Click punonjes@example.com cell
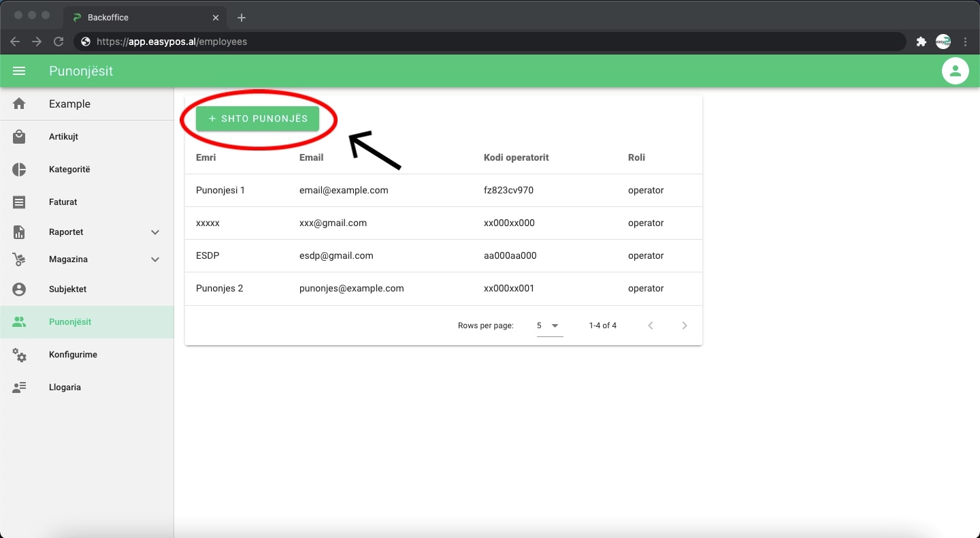This screenshot has height=538, width=980. point(352,288)
